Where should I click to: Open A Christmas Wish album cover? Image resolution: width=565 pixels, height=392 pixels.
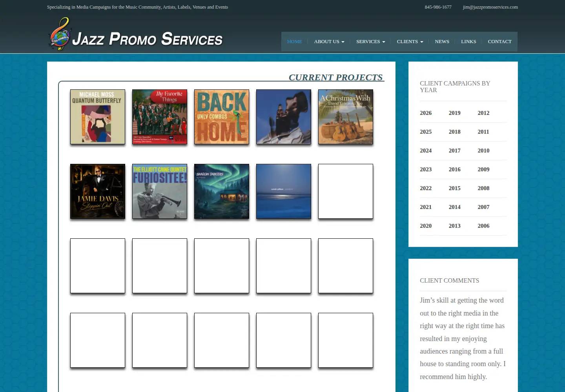[x=346, y=117]
